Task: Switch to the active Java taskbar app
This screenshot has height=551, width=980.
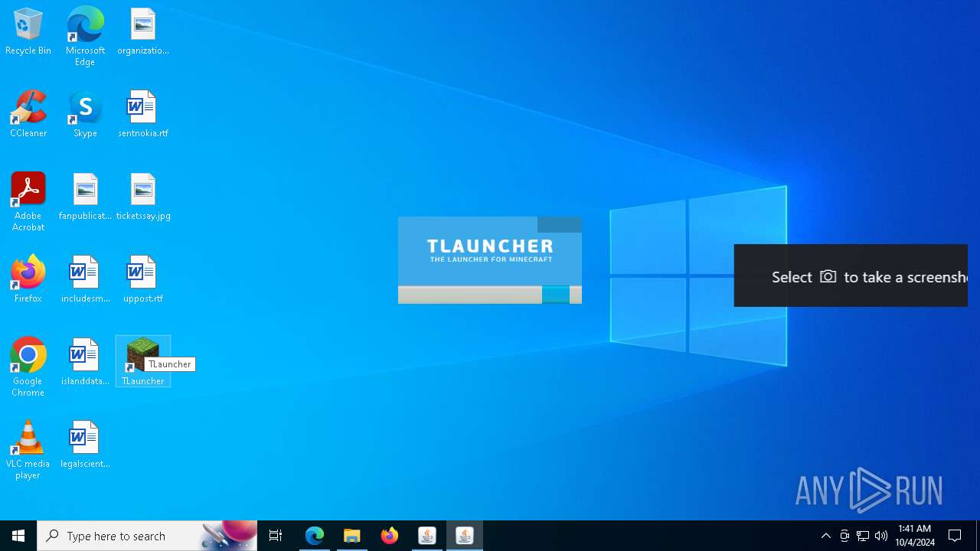Action: [x=465, y=536]
